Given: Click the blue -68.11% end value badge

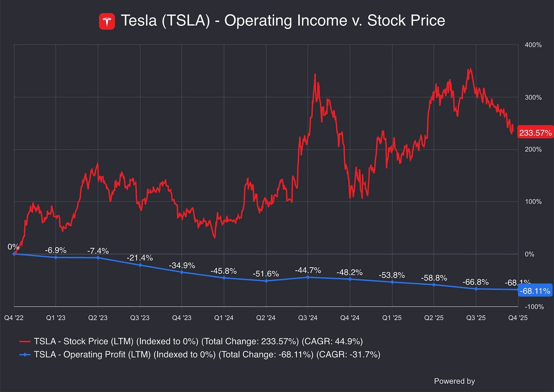Looking at the screenshot, I should [x=535, y=291].
